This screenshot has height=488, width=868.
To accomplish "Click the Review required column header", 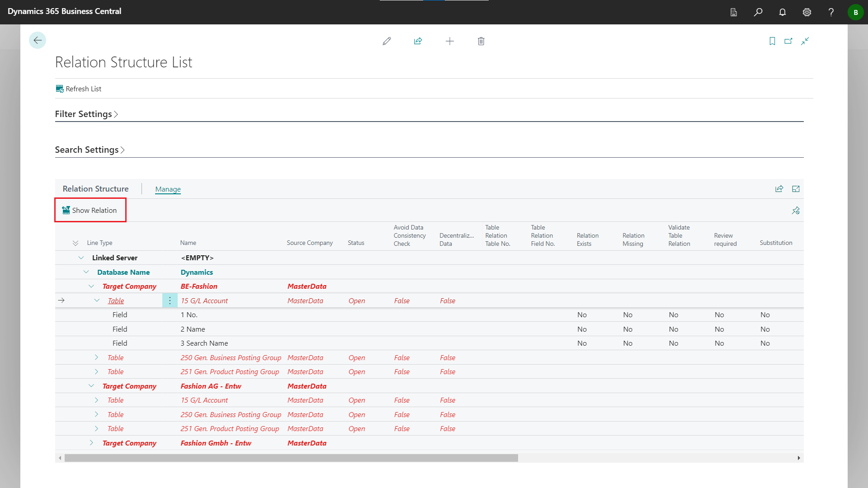I will tap(725, 239).
